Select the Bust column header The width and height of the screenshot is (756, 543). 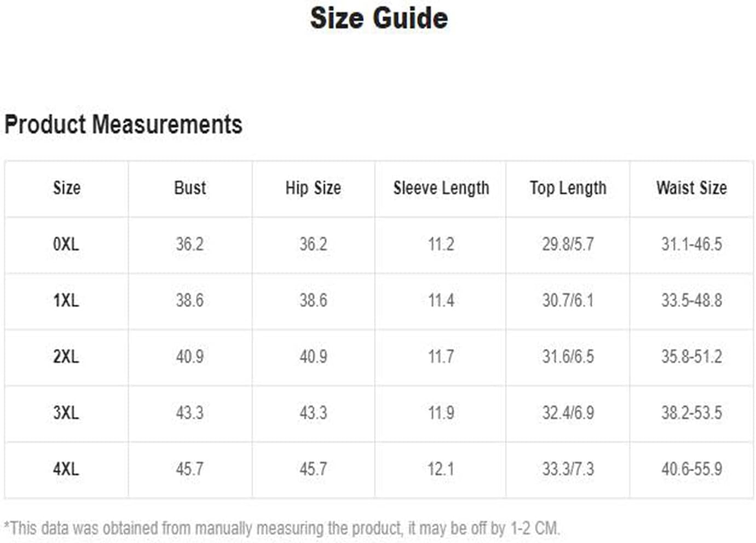(190, 188)
